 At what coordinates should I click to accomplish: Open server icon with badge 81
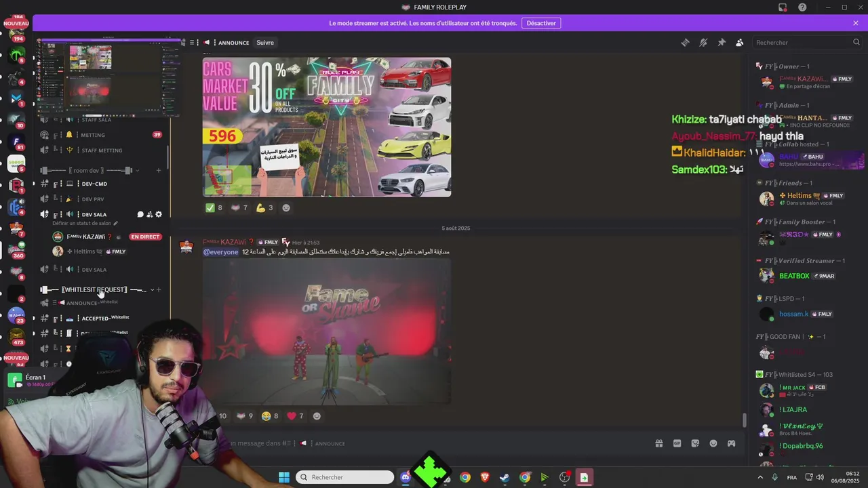(x=16, y=142)
